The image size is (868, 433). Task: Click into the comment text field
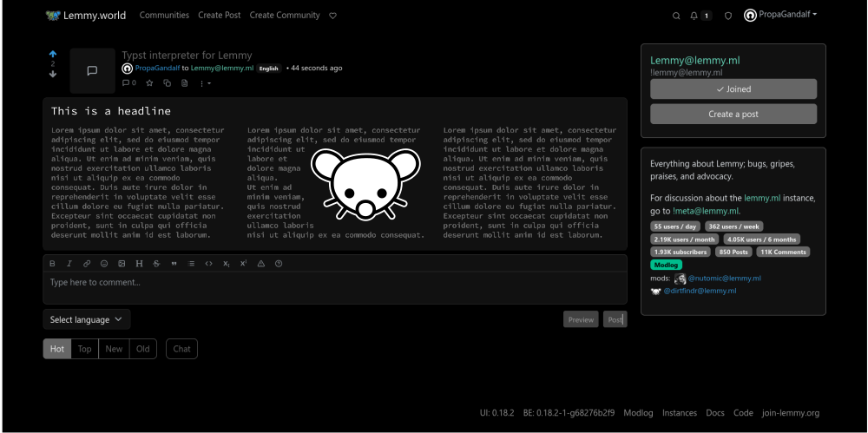335,287
